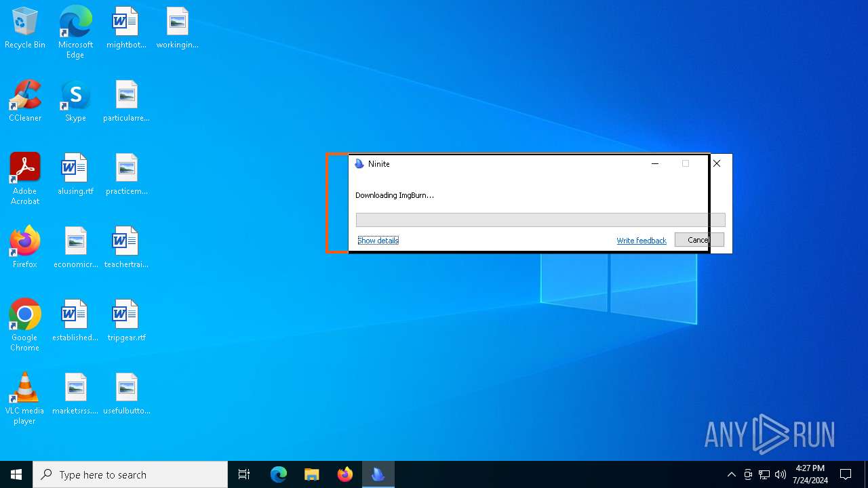This screenshot has height=488, width=868.
Task: Launch Microsoft Edge from desktop shortcut
Action: point(75,33)
